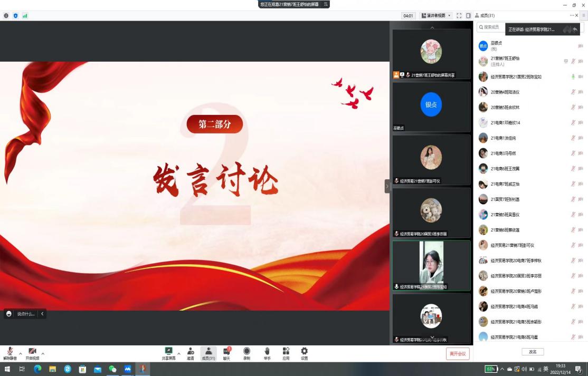Open WeChat from the Windows taskbar
This screenshot has height=376, width=588.
(x=112, y=369)
